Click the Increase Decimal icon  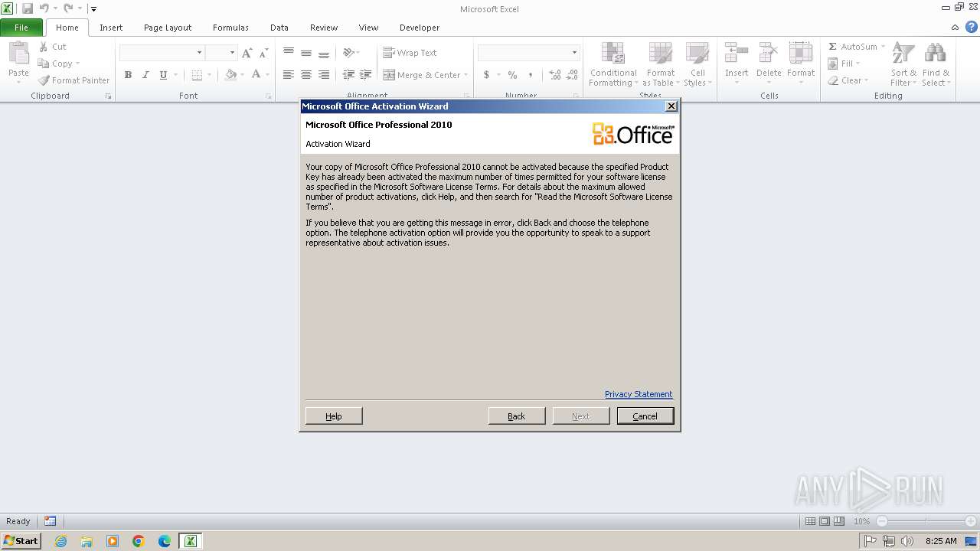(554, 75)
